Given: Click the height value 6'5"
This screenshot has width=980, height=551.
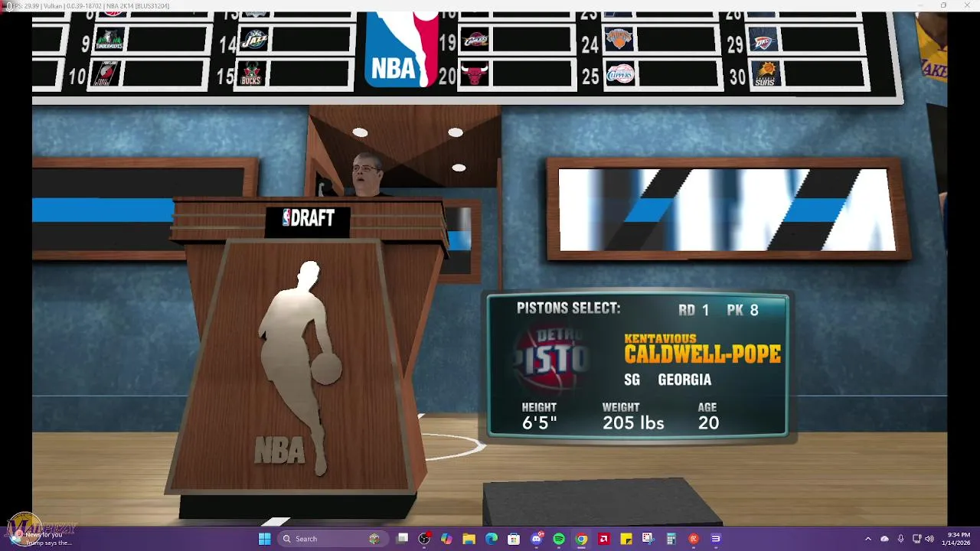Looking at the screenshot, I should (x=539, y=423).
